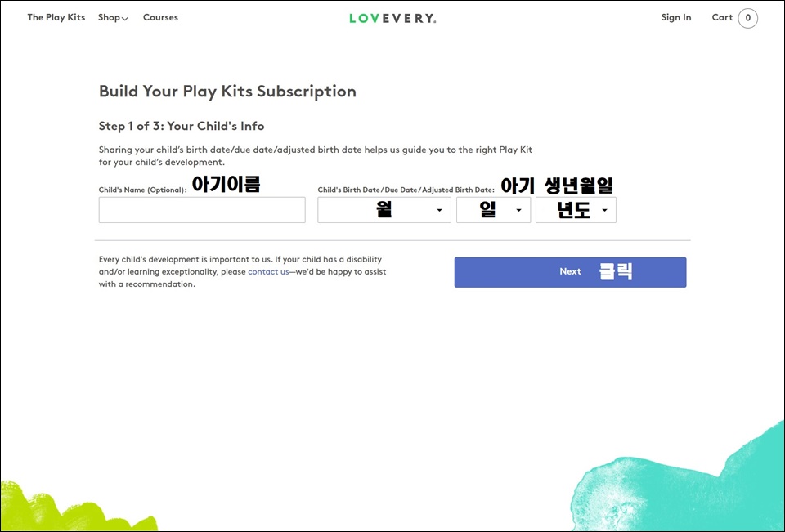785x532 pixels.
Task: Click the Lovevery logo
Action: [392, 19]
